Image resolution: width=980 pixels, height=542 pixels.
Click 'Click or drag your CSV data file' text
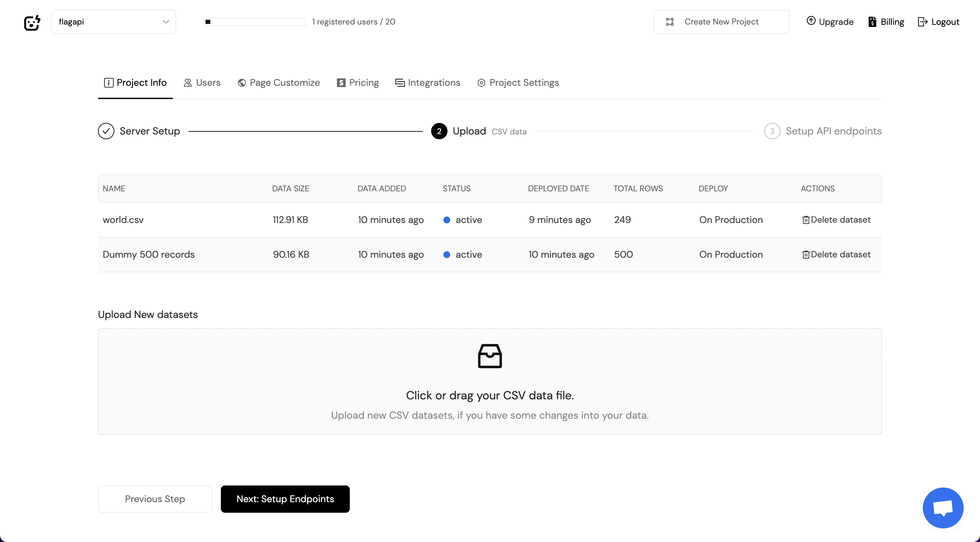tap(490, 396)
